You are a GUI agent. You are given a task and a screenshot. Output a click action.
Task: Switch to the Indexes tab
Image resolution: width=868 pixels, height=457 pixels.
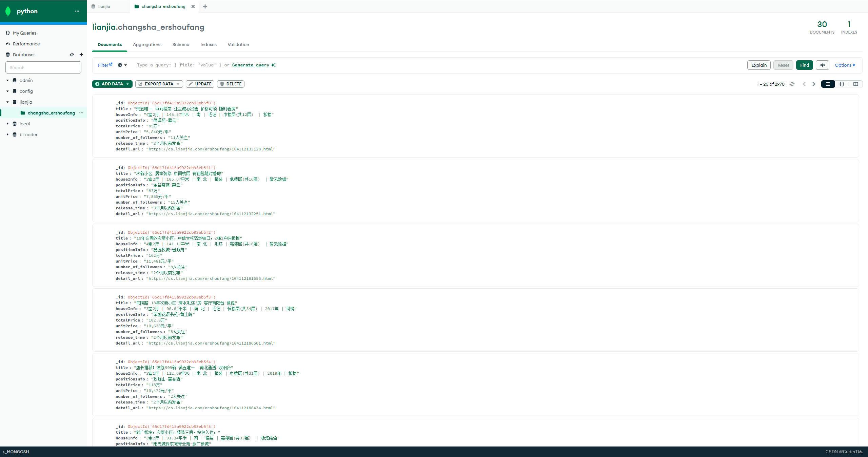point(209,44)
